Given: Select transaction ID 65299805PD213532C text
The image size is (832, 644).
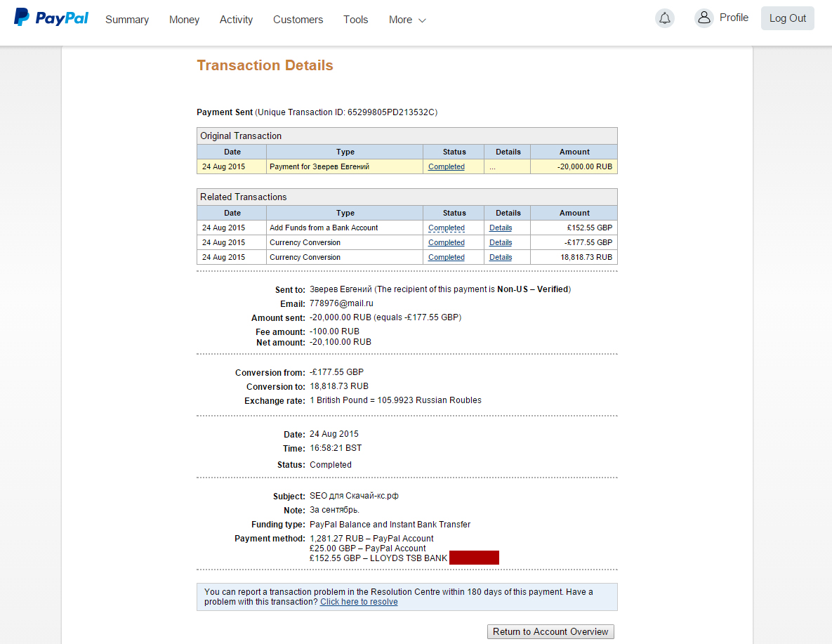Looking at the screenshot, I should tap(391, 112).
